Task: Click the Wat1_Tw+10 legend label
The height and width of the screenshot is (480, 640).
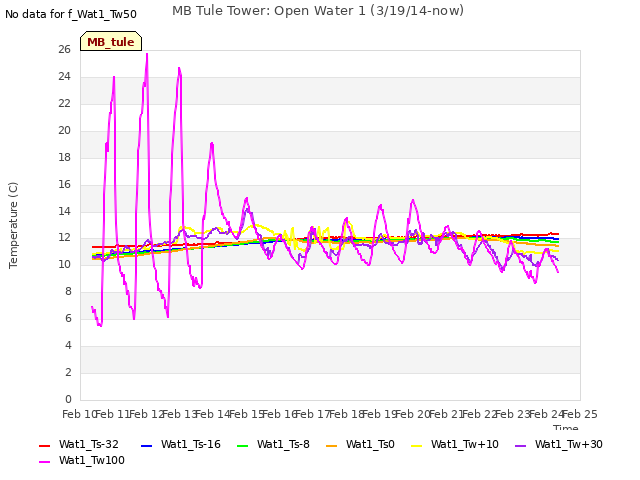Action: pyautogui.click(x=464, y=444)
